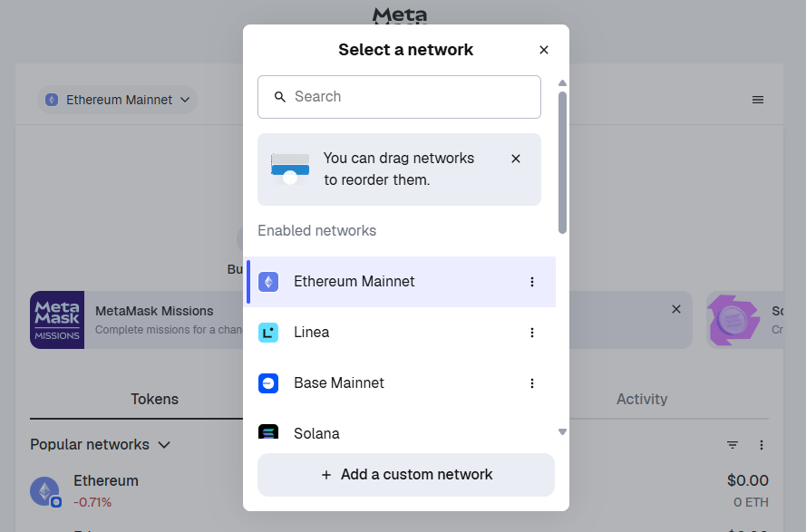
Task: Open Ethereum Mainnet options menu
Action: [532, 282]
